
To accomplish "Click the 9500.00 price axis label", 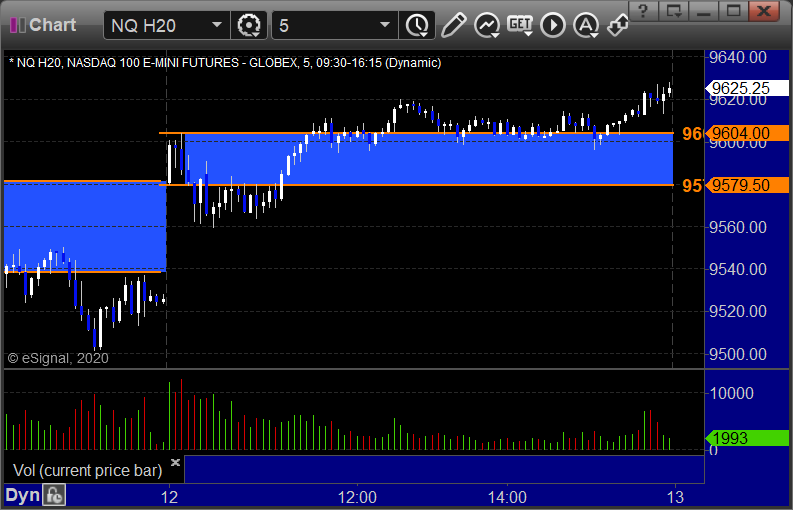I will coord(738,354).
